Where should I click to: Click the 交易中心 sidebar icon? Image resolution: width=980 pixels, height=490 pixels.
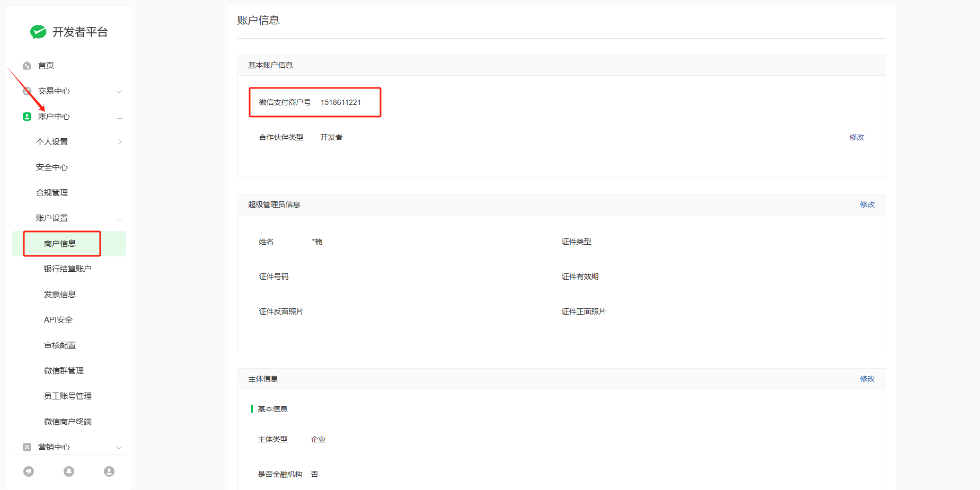[x=27, y=91]
